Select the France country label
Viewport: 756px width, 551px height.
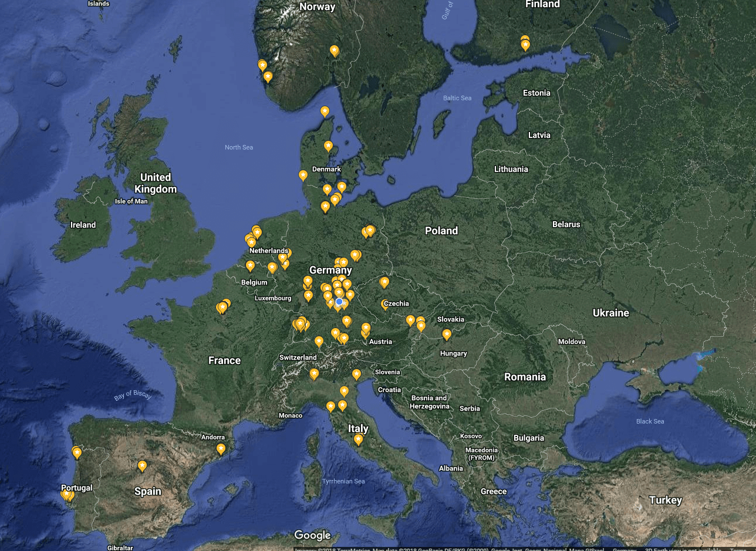[224, 360]
